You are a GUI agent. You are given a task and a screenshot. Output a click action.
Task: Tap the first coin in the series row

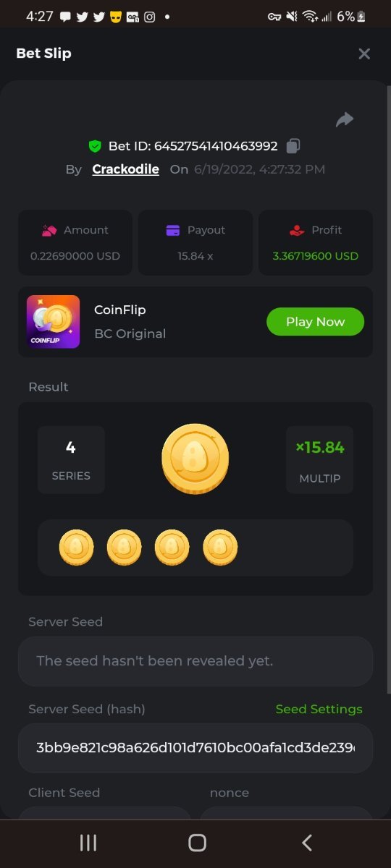(x=77, y=548)
